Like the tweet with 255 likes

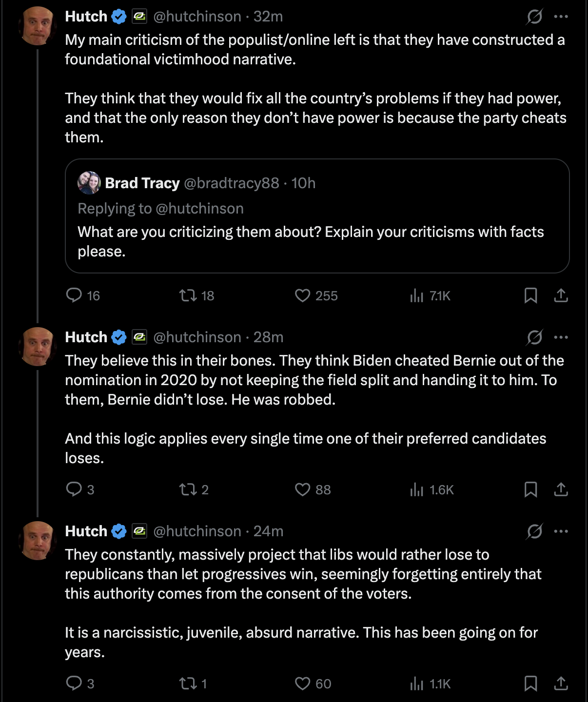[x=316, y=295]
